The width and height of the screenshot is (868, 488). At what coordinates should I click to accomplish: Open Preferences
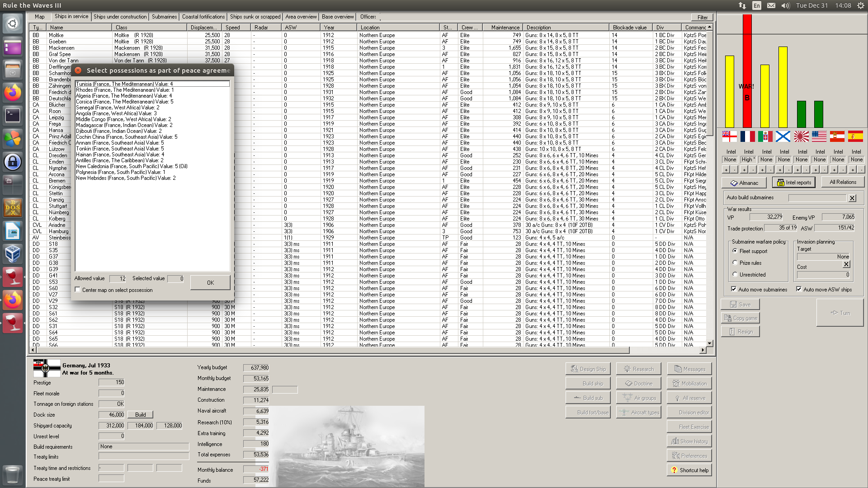tap(689, 455)
